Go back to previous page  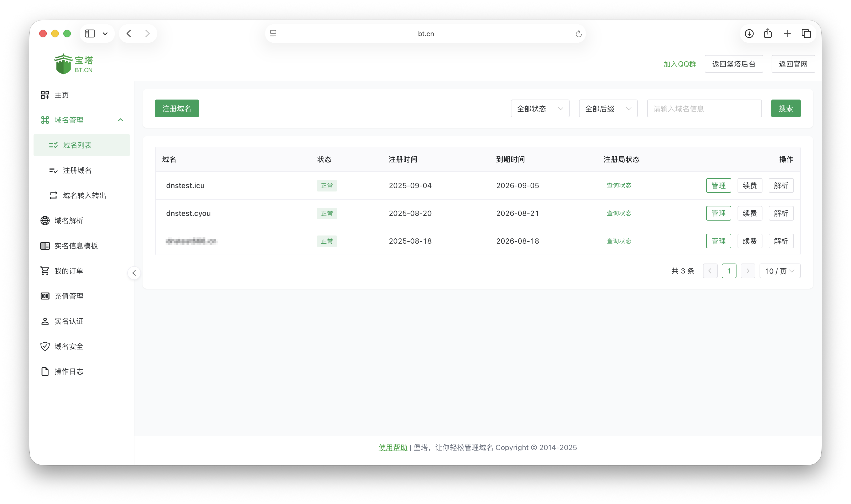(x=129, y=34)
